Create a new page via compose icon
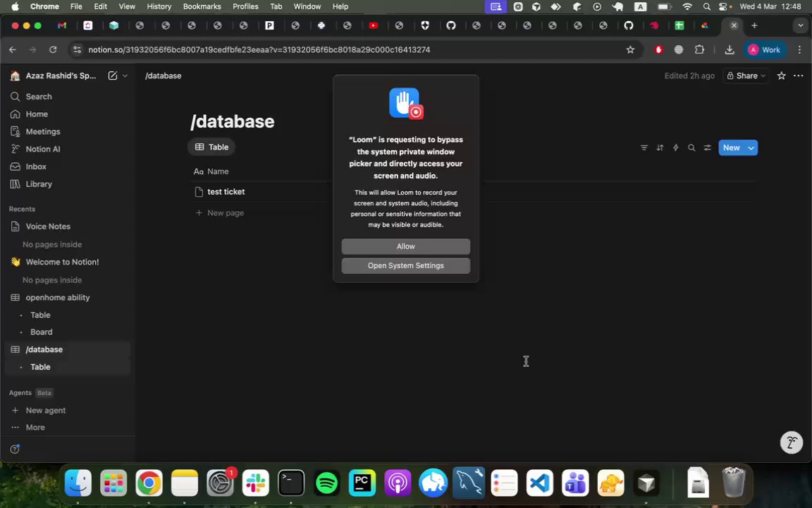 coord(112,75)
